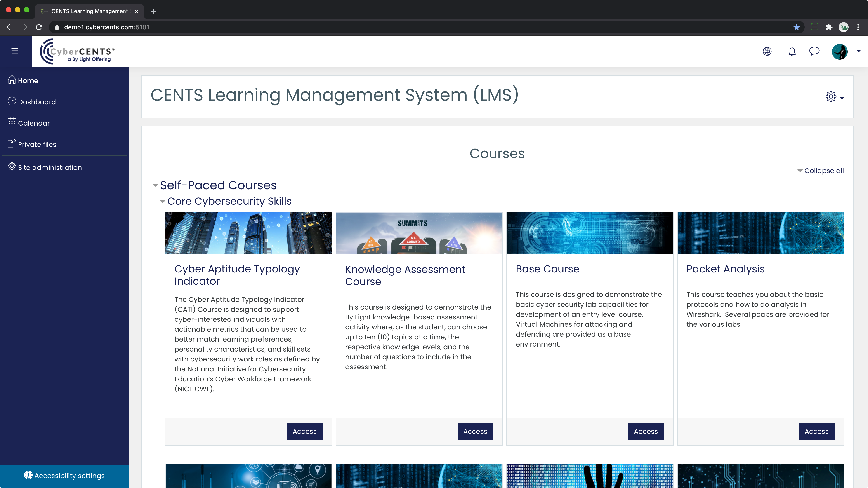Click the Summits course thumbnail
This screenshot has width=868, height=488.
(x=419, y=233)
